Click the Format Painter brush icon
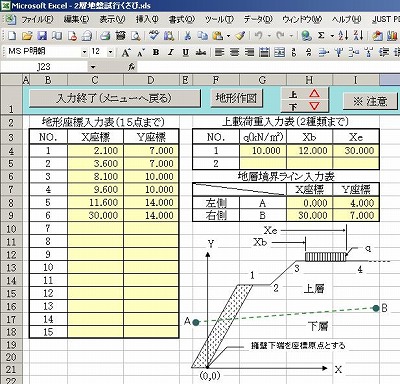Image resolution: width=400 pixels, height=384 pixels. click(x=240, y=35)
